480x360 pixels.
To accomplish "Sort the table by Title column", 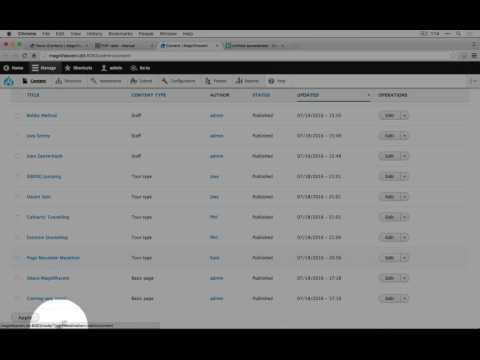I will pyautogui.click(x=33, y=95).
